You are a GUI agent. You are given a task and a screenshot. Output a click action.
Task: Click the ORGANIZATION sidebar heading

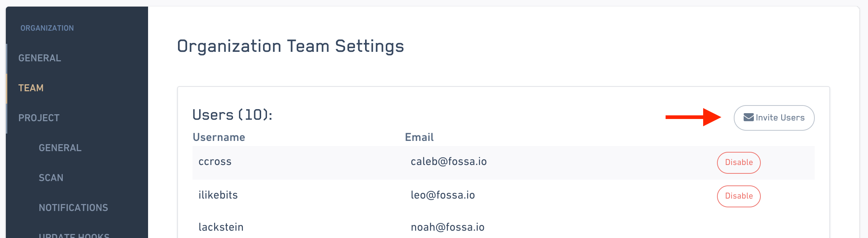(47, 28)
